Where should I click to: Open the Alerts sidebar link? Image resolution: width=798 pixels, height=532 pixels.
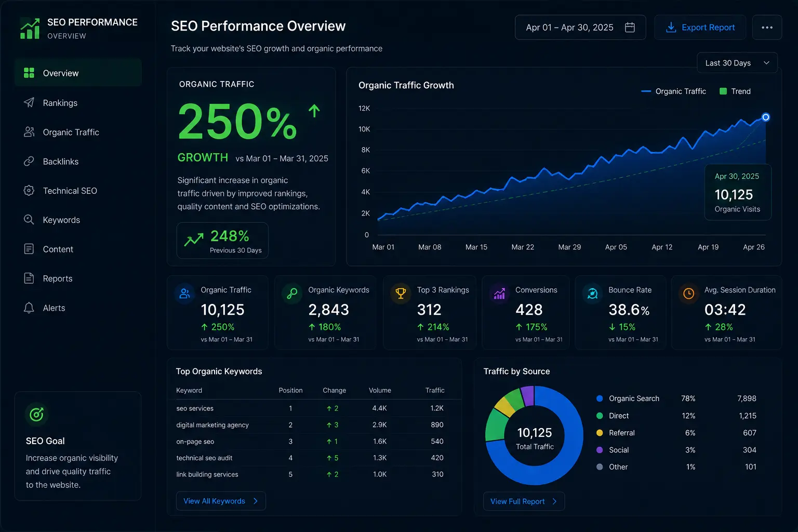[78, 308]
